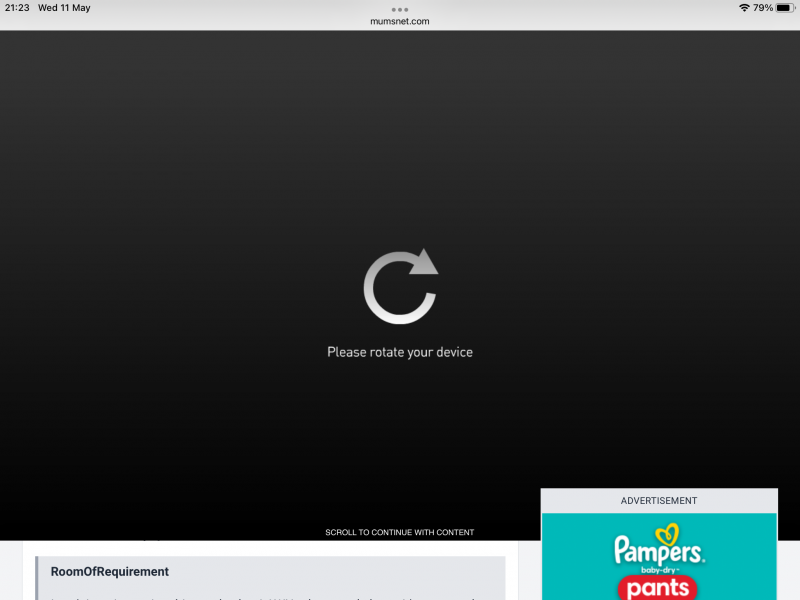This screenshot has width=800, height=600.
Task: Tap the Pampers heart logo icon
Action: tap(665, 533)
